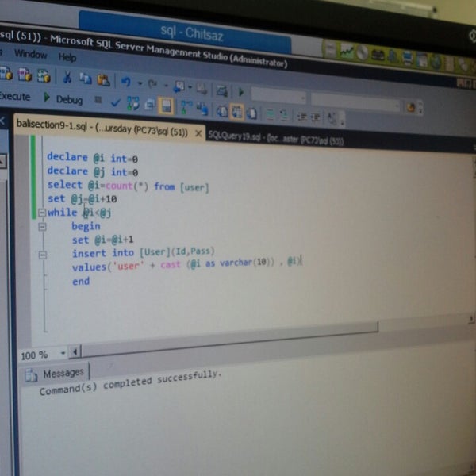Click the Navigate Forward icon
The height and width of the screenshot is (476, 476).
click(202, 89)
